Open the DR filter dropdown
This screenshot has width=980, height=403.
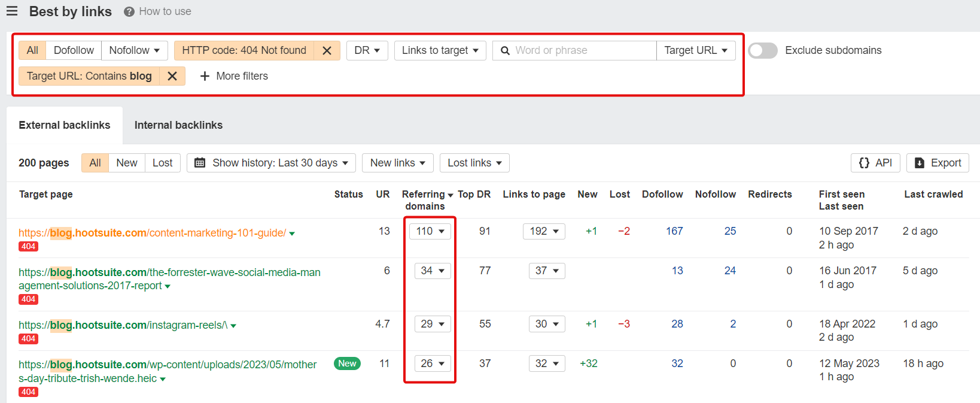pyautogui.click(x=367, y=51)
